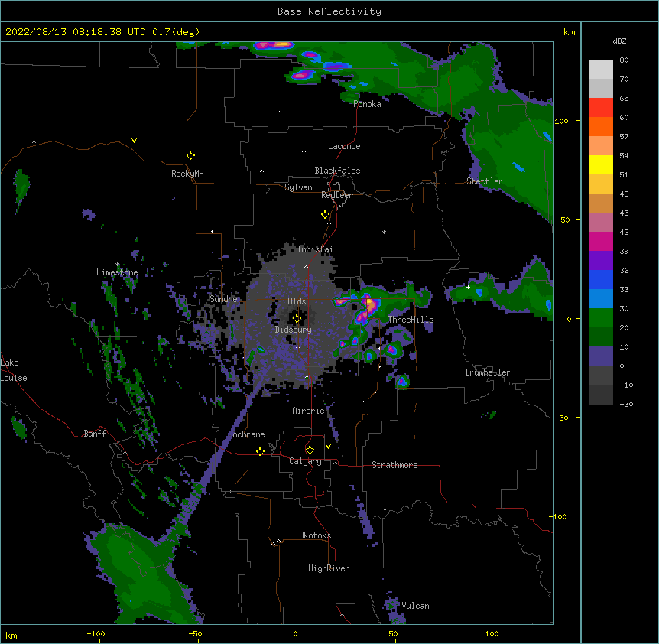Click the -100 tick on the bottom axis
Viewport: 659px width, 644px height.
(x=96, y=633)
